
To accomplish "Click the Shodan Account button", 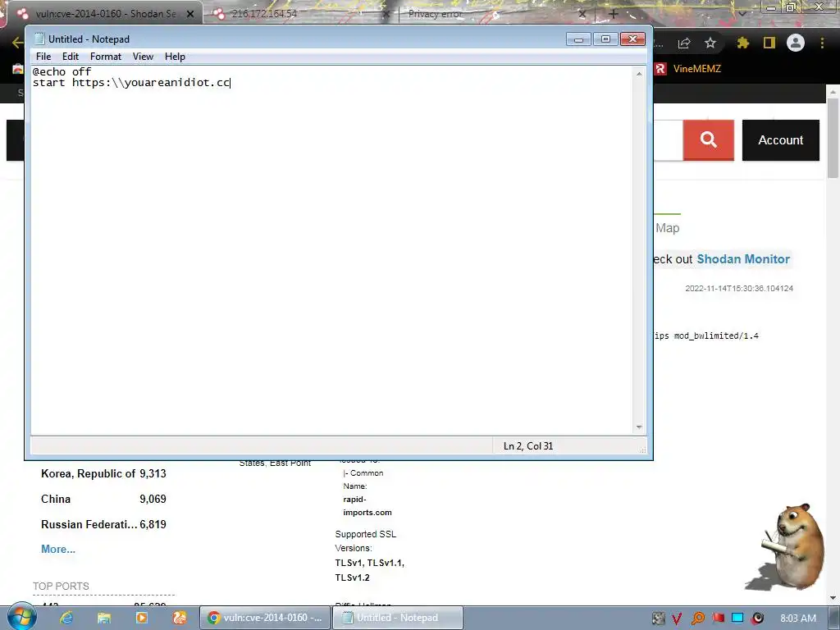I will click(781, 139).
